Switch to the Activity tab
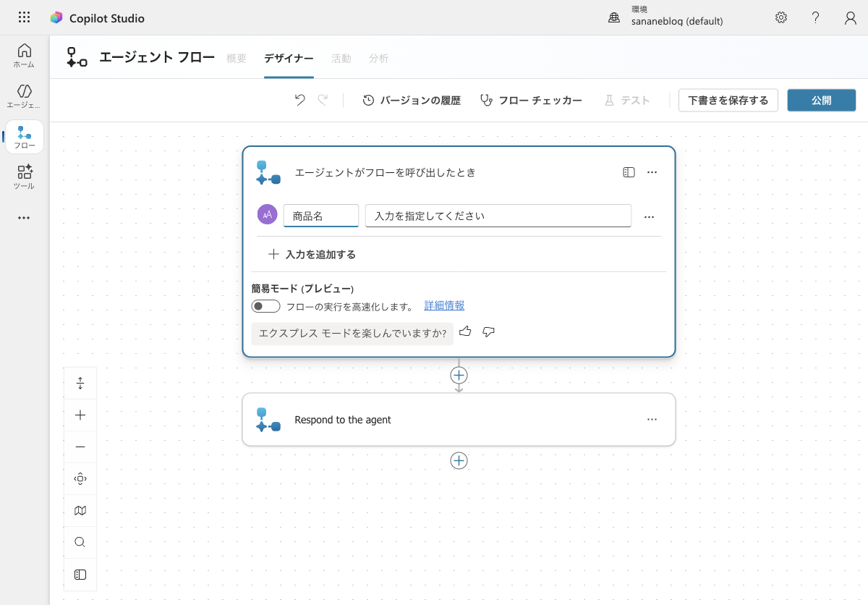The image size is (868, 605). (x=341, y=59)
